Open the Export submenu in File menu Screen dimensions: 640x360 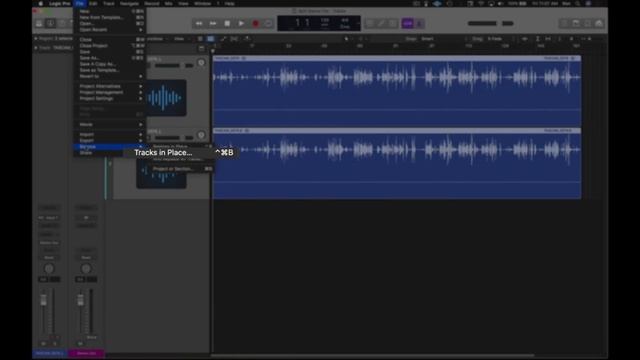[110, 140]
